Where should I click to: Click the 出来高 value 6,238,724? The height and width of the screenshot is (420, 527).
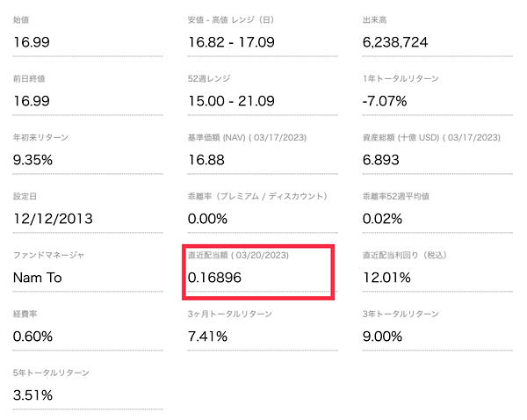[x=395, y=42]
